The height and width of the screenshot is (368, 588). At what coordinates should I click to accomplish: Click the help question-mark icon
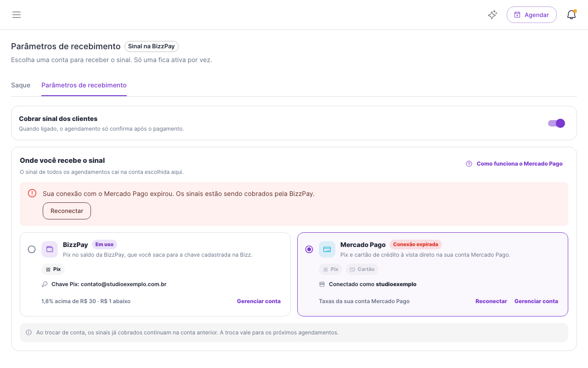click(469, 164)
